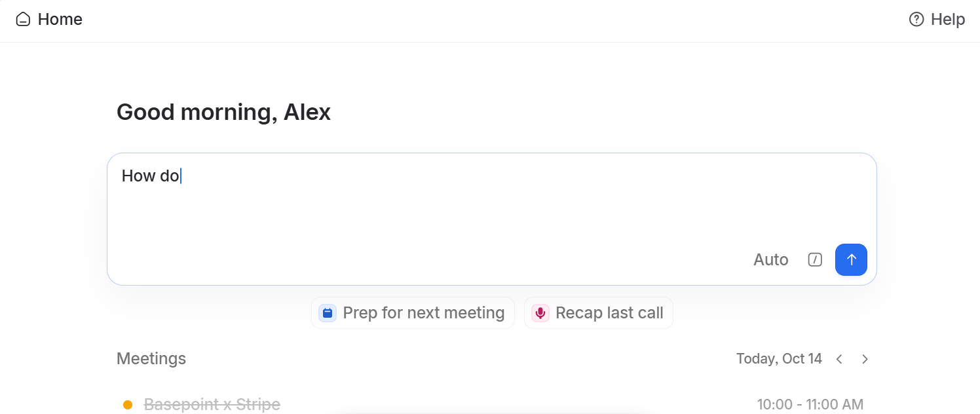Open the Basepoint x Stripe meeting
The width and height of the screenshot is (980, 414).
(212, 405)
